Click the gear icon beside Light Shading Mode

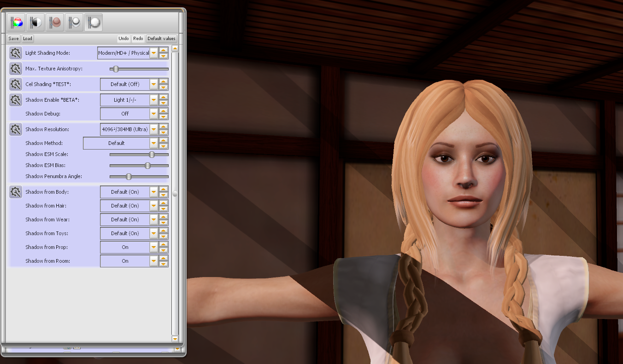click(x=16, y=53)
